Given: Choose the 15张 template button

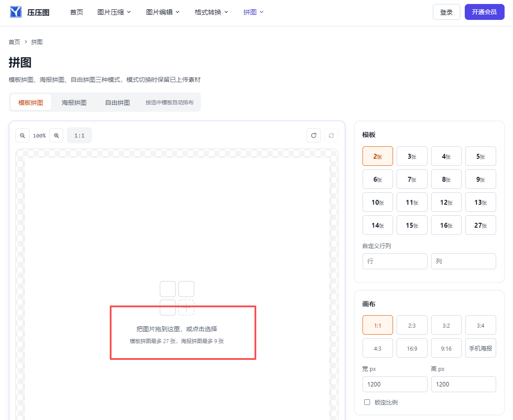Looking at the screenshot, I should [412, 225].
